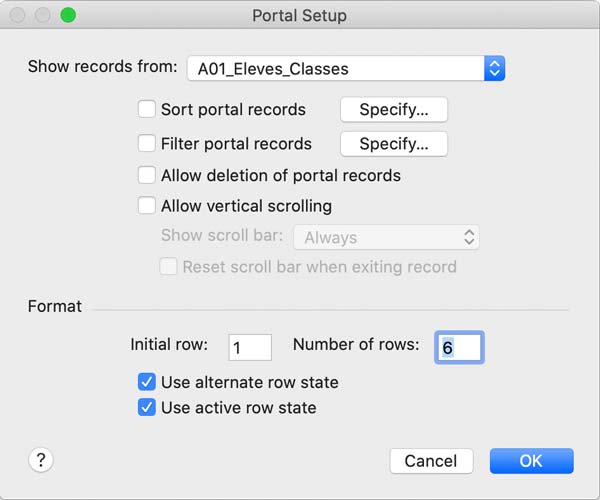Enable Sort portal records checkbox
The height and width of the screenshot is (500, 600).
coord(147,109)
